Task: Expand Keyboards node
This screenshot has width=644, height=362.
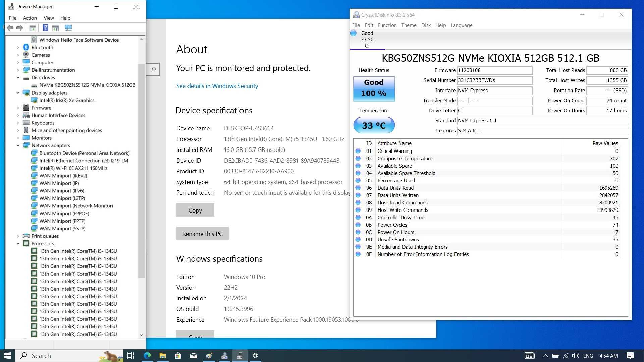Action: (x=18, y=123)
